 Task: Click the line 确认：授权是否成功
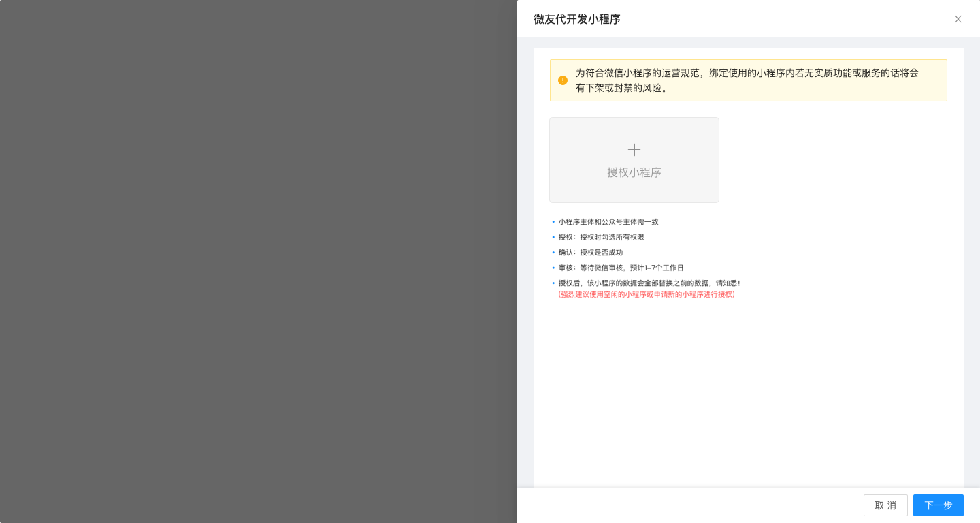click(x=591, y=253)
